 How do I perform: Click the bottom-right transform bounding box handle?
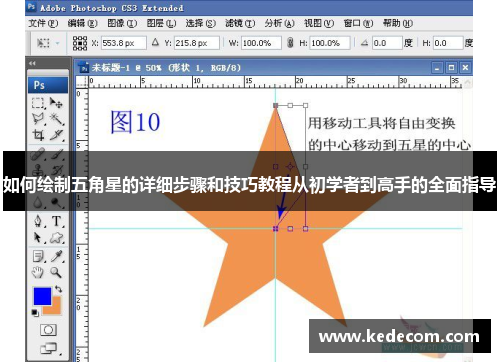305,229
